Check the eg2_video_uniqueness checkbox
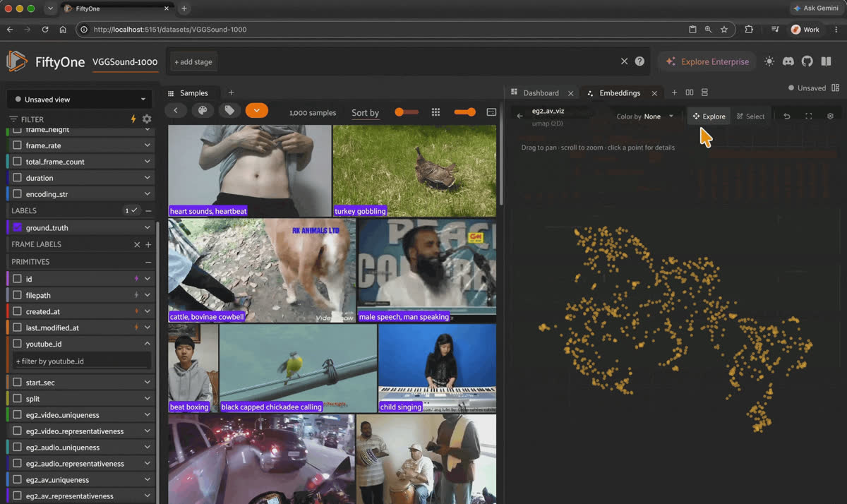 [x=18, y=415]
